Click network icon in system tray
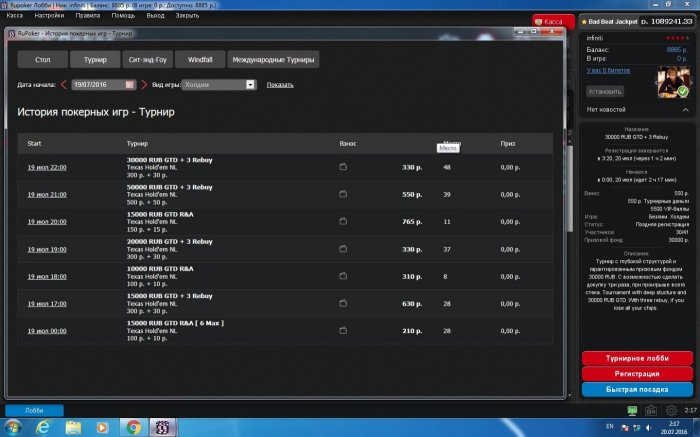This screenshot has height=437, width=700. pos(637,428)
